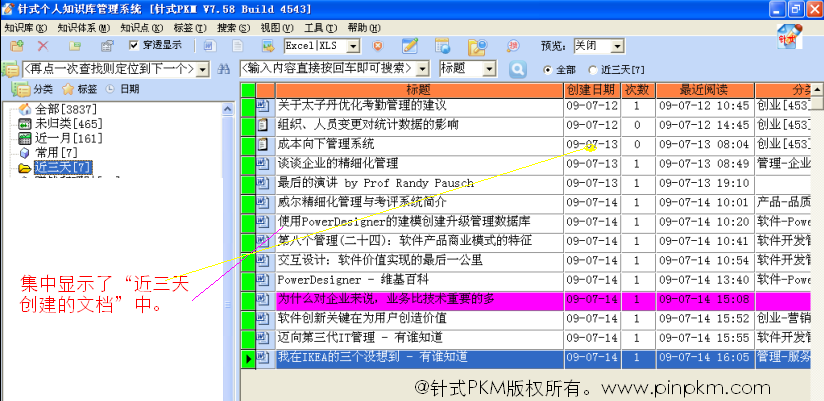The image size is (824, 401).
Task: Click the orange stop icon after Excel dropdown
Action: [x=377, y=46]
